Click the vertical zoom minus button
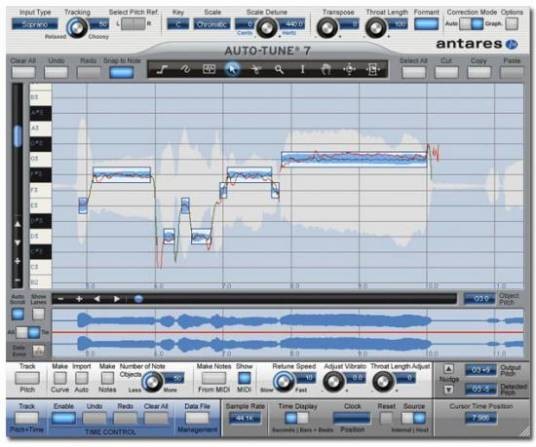The image size is (536, 447). point(17,280)
